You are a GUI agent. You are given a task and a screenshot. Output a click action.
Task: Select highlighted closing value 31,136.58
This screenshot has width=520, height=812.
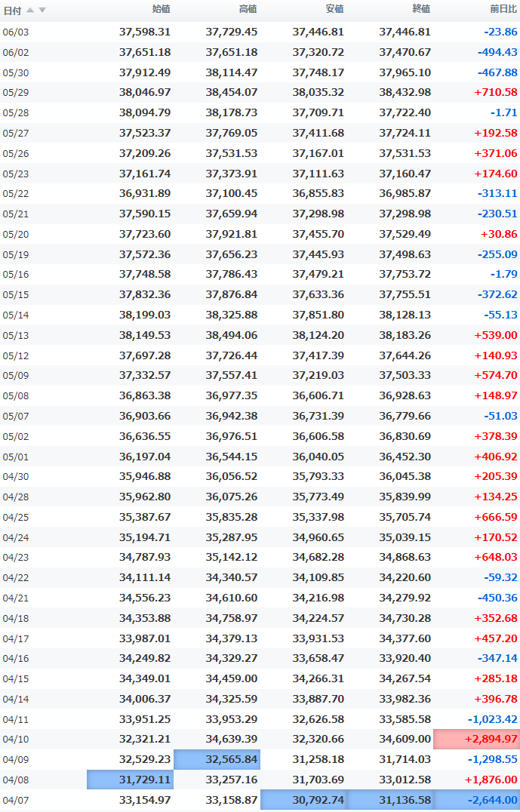click(390, 800)
